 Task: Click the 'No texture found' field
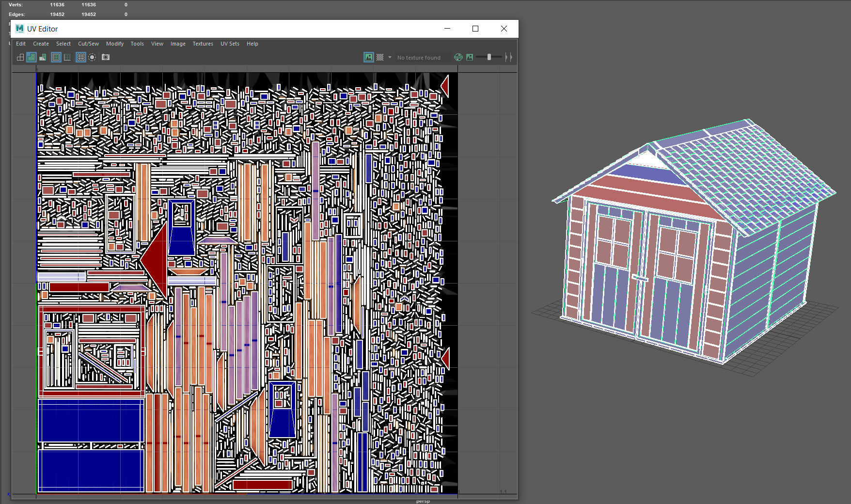point(423,57)
